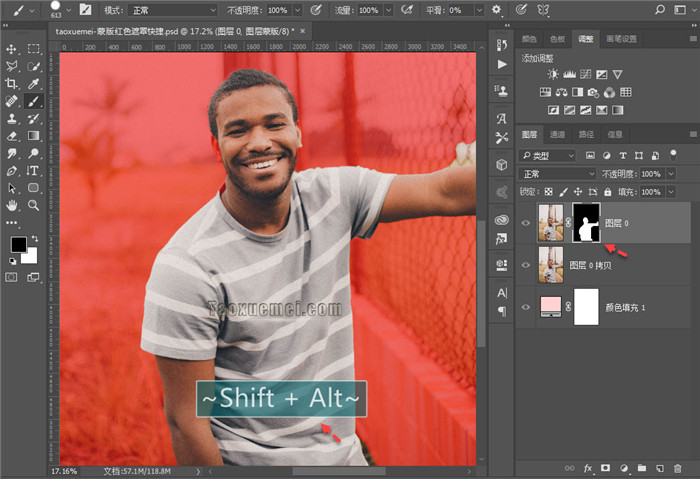Toggle visibility of 图层 0 拷贝 layer
This screenshot has height=479, width=700.
coord(526,265)
